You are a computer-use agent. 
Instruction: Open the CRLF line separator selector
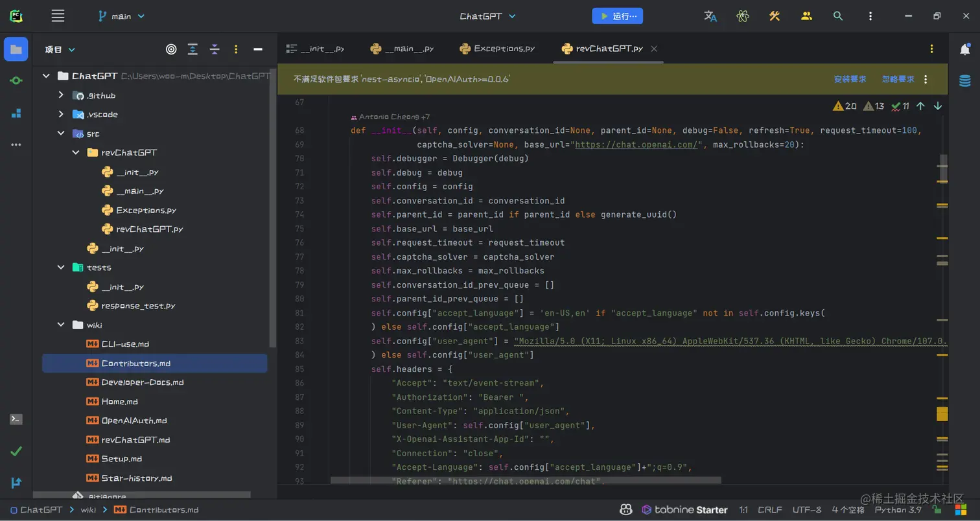770,510
